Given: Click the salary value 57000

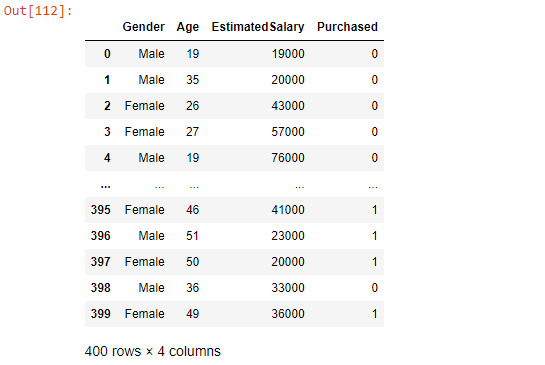Looking at the screenshot, I should click(288, 132).
